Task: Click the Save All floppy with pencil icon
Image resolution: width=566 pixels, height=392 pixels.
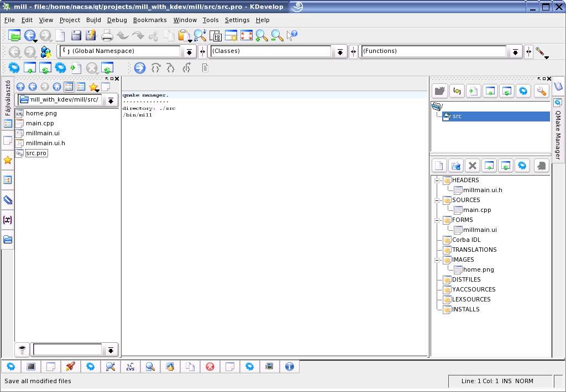Action: pyautogui.click(x=91, y=35)
